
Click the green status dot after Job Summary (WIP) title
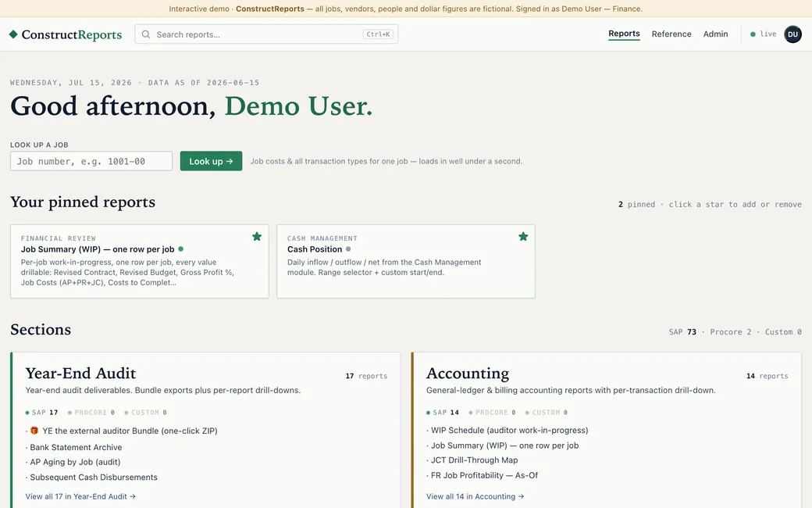pyautogui.click(x=180, y=249)
